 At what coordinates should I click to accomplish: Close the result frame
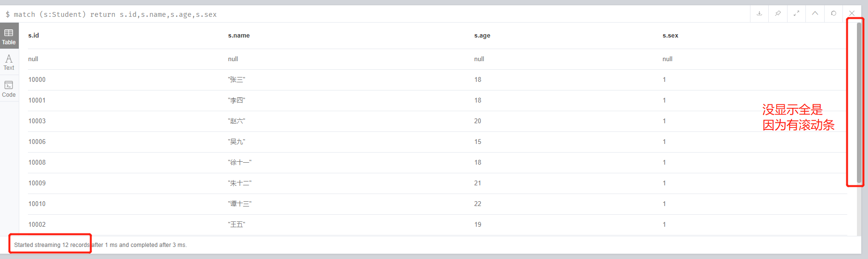click(x=852, y=13)
